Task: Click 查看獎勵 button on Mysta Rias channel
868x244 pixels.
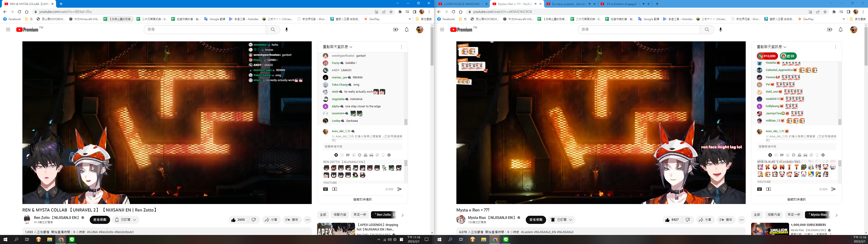Action: click(536, 220)
